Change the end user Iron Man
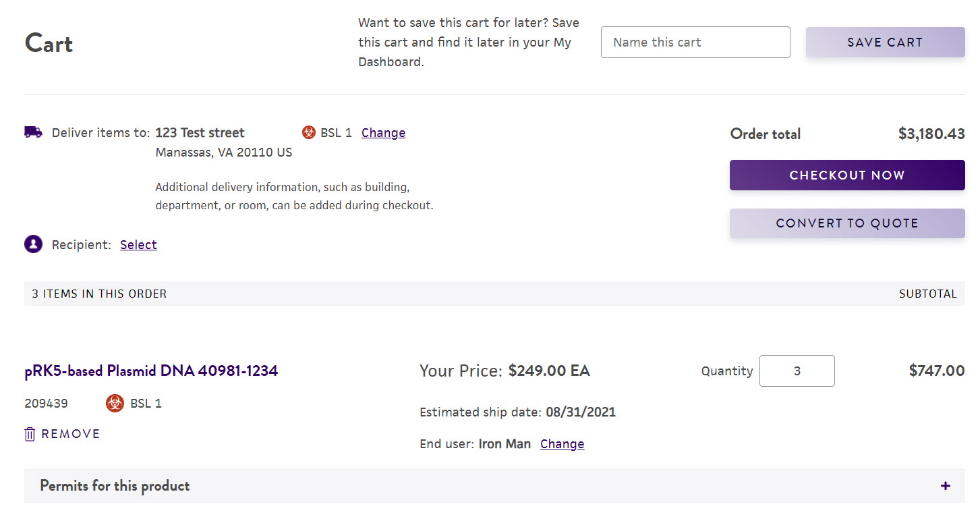Screen dimensions: 980x517 coord(562,444)
